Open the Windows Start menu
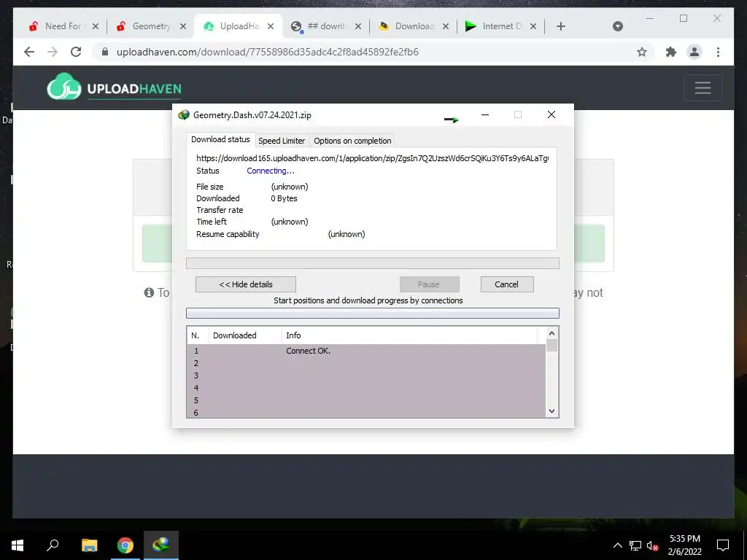This screenshot has height=560, width=747. [18, 545]
